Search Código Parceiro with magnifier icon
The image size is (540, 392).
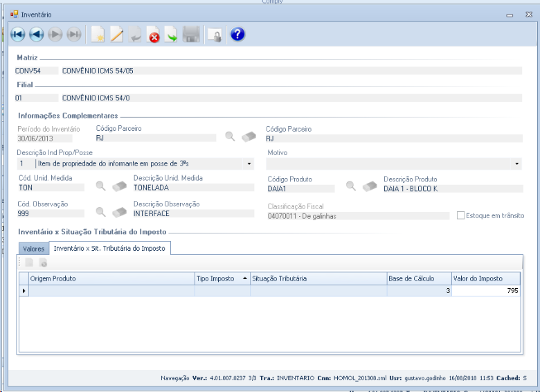(x=231, y=137)
